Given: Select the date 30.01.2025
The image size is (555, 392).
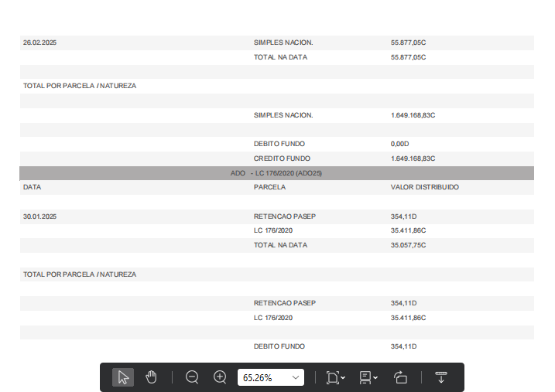Looking at the screenshot, I should 39,216.
